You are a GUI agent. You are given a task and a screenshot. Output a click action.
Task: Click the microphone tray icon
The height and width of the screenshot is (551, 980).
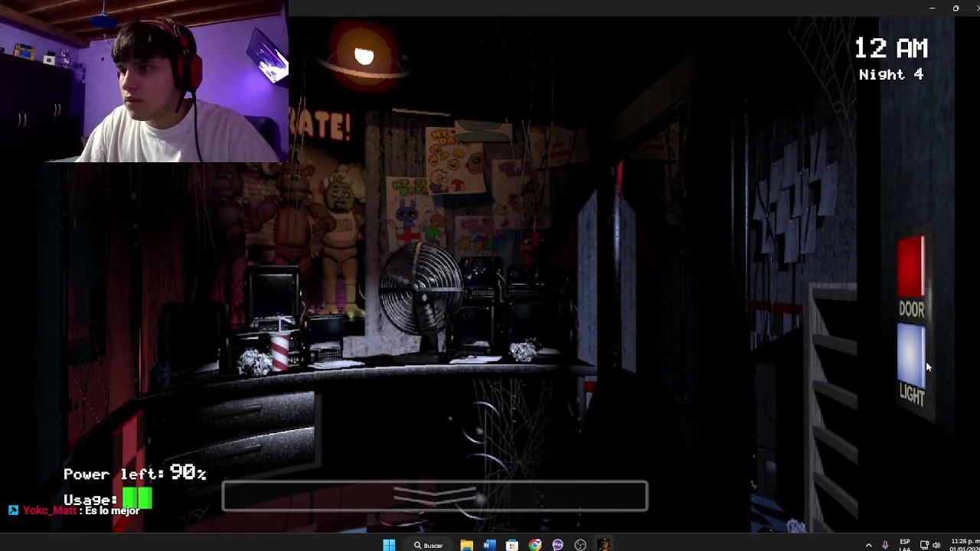(885, 545)
